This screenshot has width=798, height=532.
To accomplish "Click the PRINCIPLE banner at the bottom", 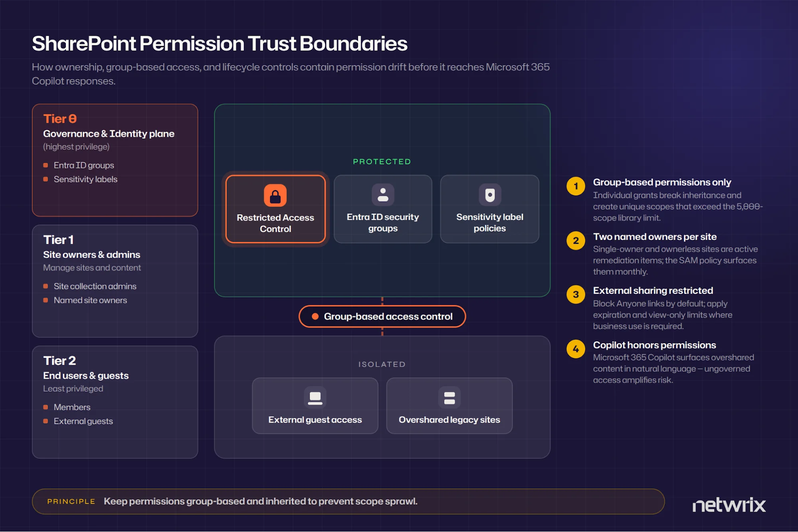I will (348, 502).
